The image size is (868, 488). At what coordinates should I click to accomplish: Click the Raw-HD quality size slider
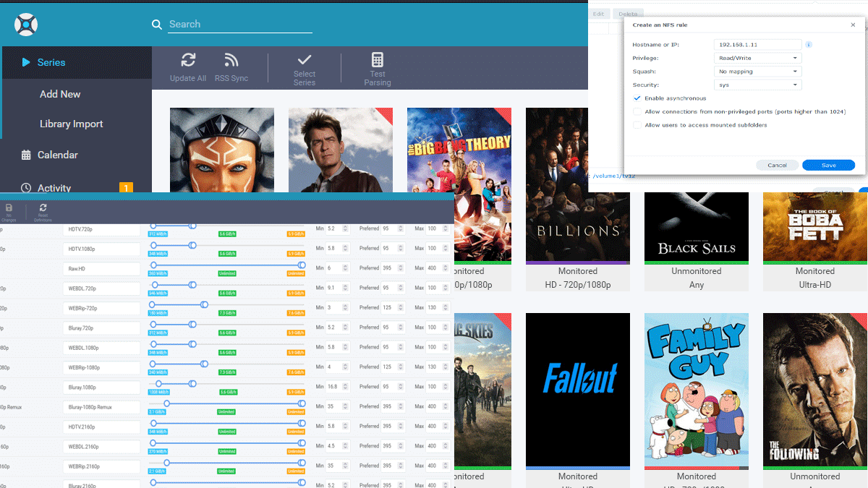226,265
